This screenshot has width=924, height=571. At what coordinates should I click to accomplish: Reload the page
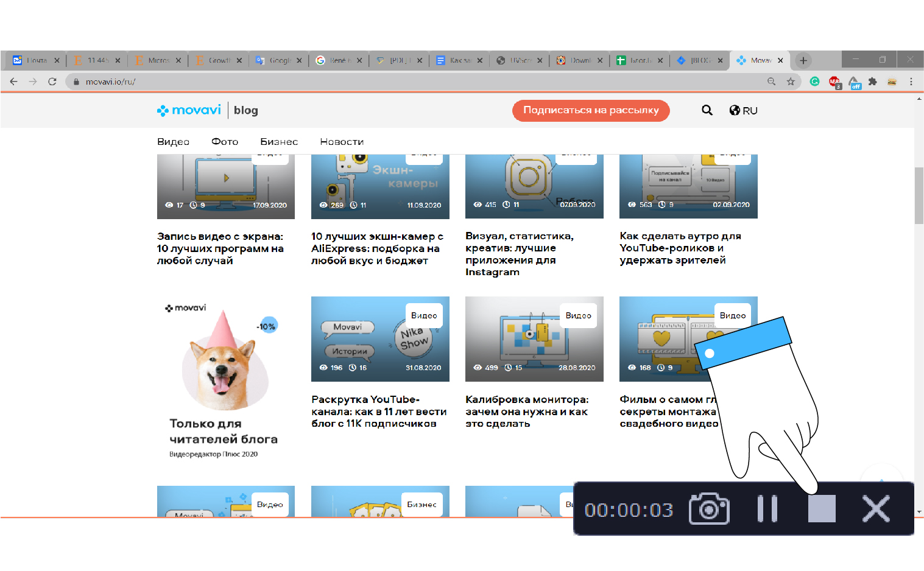(52, 82)
